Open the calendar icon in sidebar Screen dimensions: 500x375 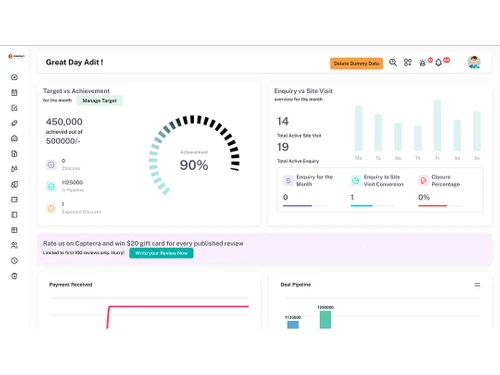coord(14,93)
